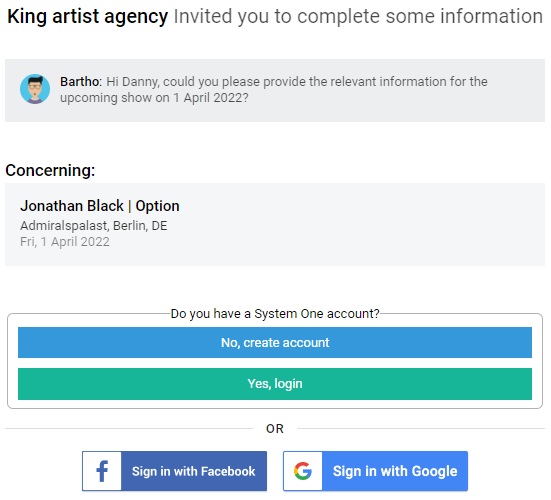Viewport: 551px width, 500px height.
Task: Click the 'King artist agency' heading
Action: 87,17
